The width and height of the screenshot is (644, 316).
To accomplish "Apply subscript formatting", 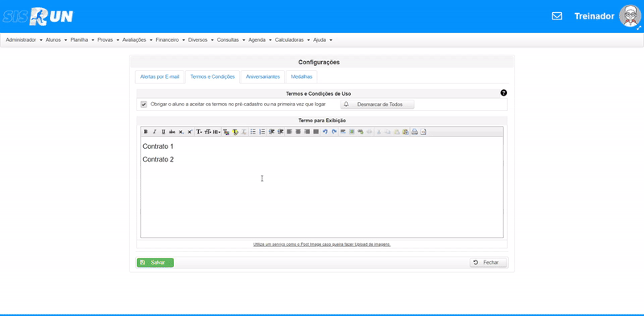I will coord(180,132).
